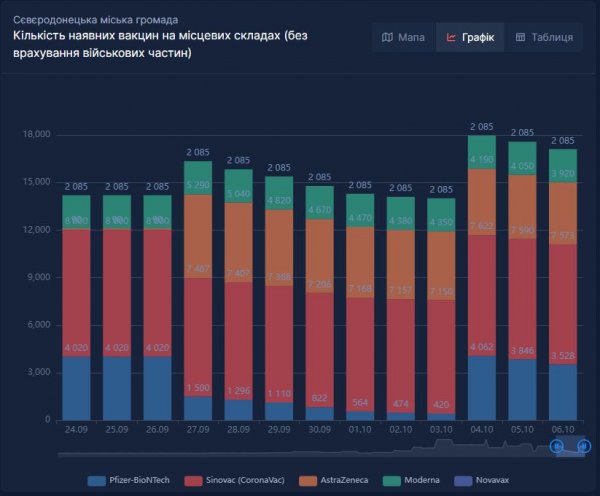Click the left handle of range slider

pos(556,446)
